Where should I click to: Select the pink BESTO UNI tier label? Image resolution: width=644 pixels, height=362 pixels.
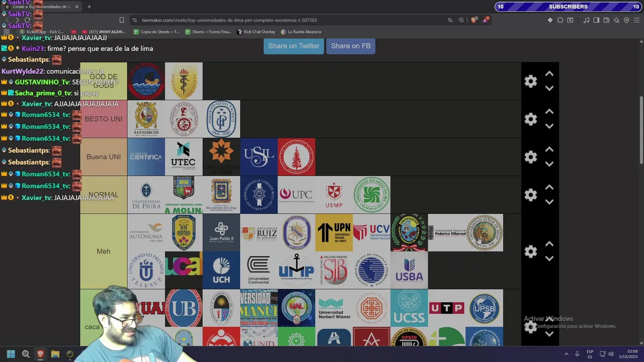pos(104,119)
